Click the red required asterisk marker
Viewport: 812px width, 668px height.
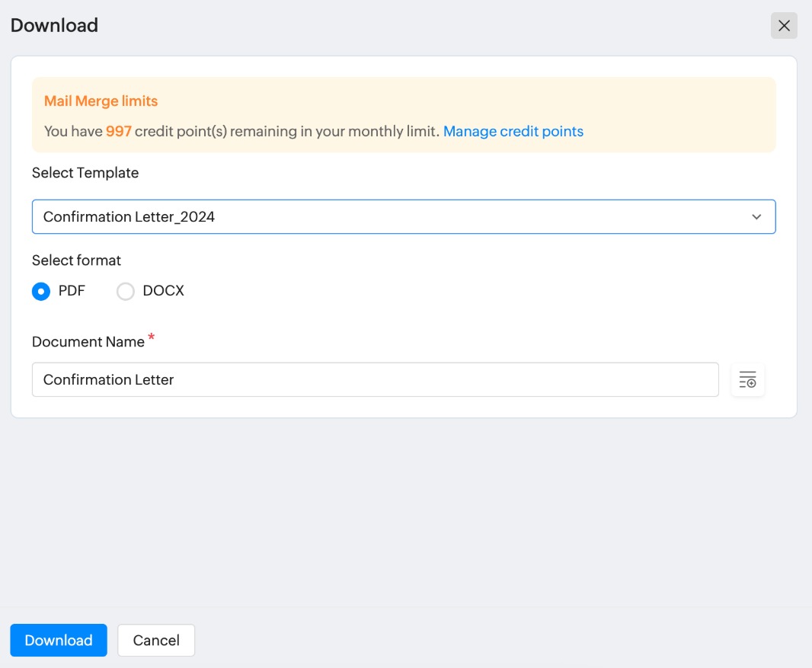[151, 338]
